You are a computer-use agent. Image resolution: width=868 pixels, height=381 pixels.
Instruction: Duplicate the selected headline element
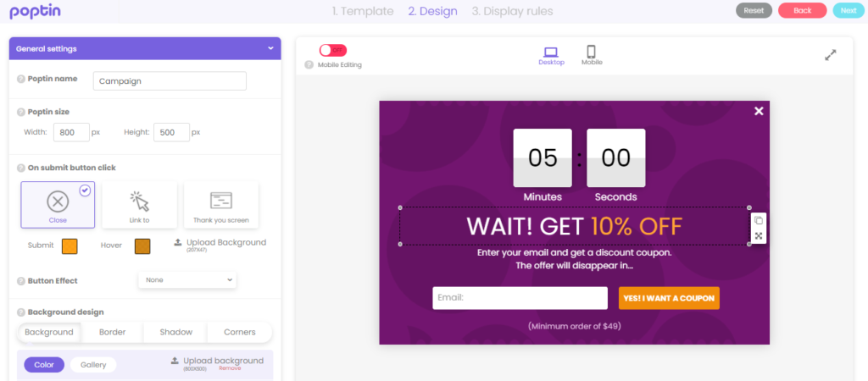pos(759,220)
